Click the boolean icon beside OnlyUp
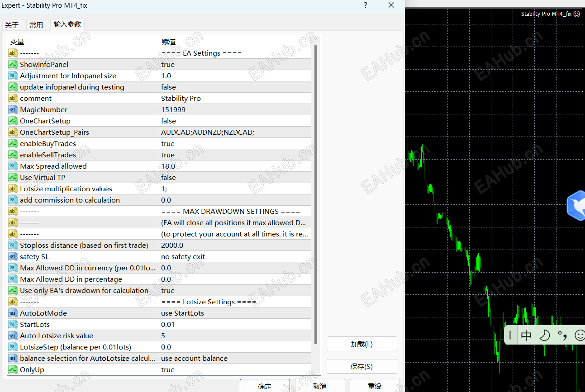 tap(13, 369)
